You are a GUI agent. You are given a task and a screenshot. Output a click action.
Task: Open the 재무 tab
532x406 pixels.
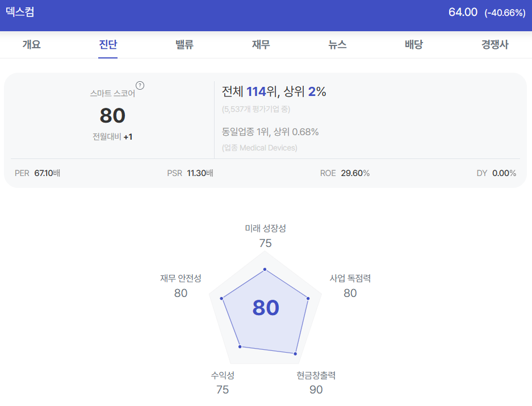(x=261, y=44)
